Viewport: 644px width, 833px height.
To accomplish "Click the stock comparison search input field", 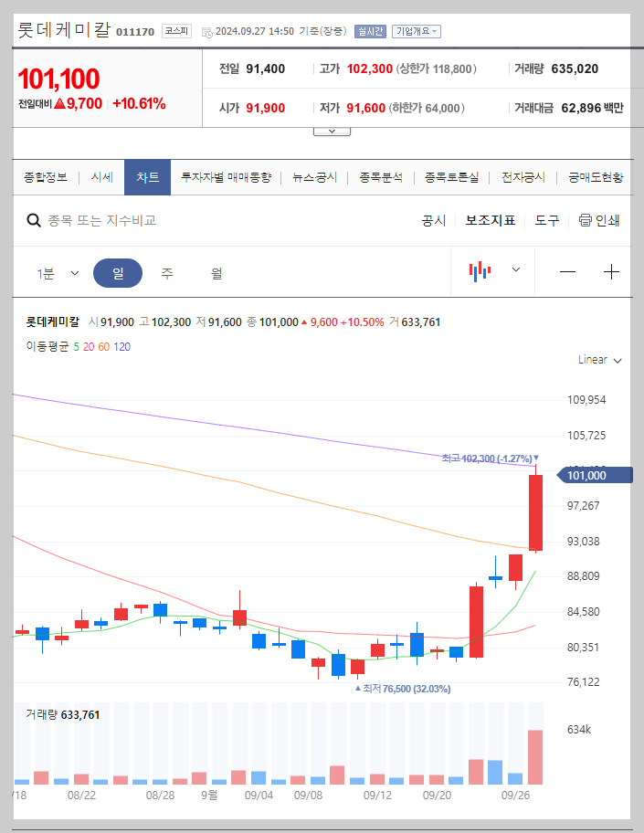I will (137, 220).
